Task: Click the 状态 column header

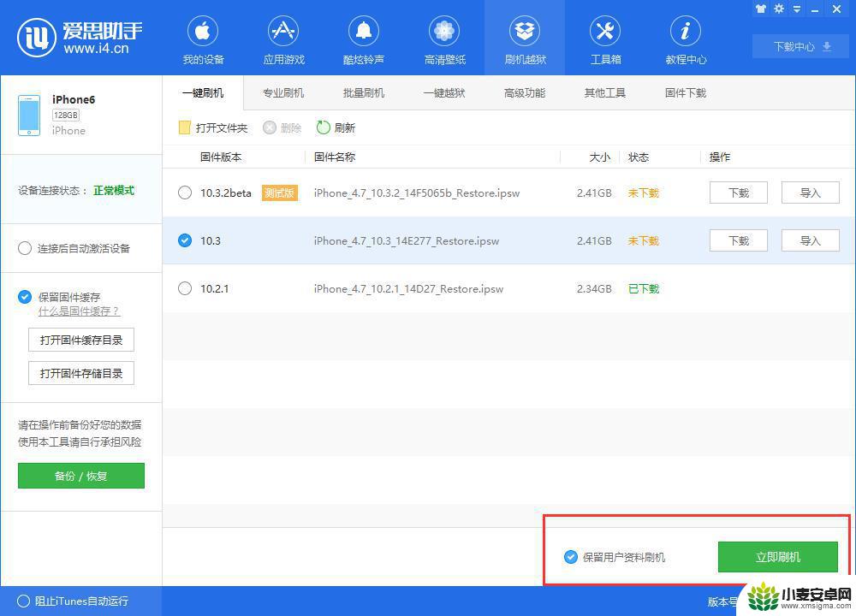Action: [639, 157]
